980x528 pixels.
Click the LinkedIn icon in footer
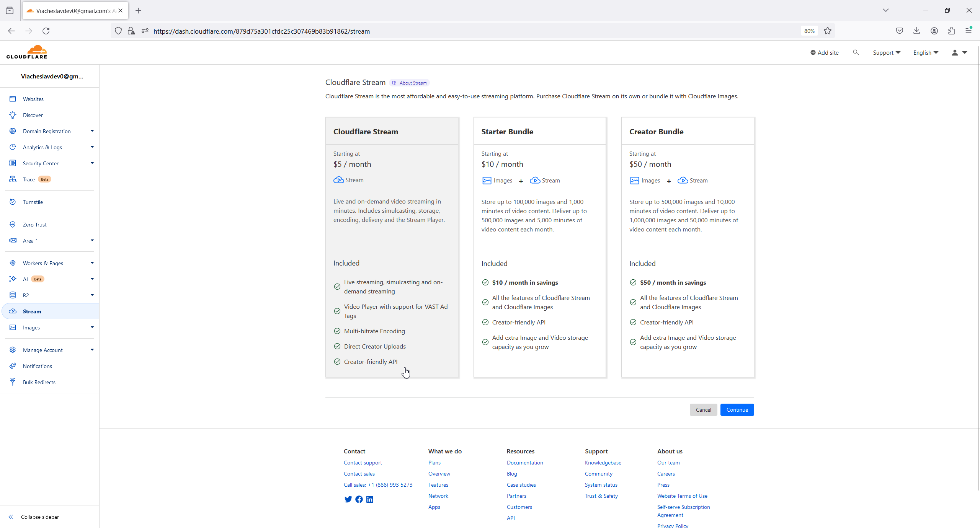click(370, 499)
